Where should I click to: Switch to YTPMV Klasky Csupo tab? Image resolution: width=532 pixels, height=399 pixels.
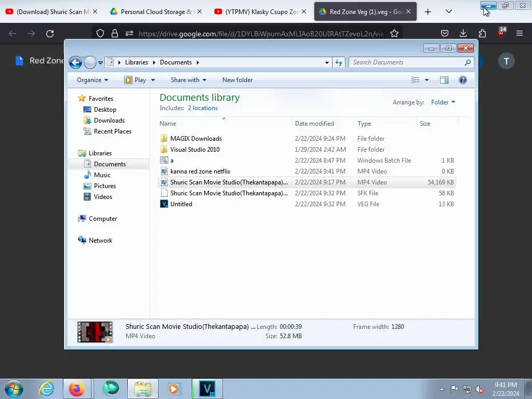click(x=261, y=11)
